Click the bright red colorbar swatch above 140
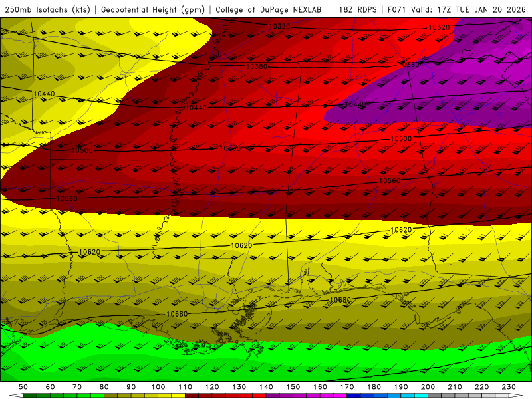 (259, 396)
